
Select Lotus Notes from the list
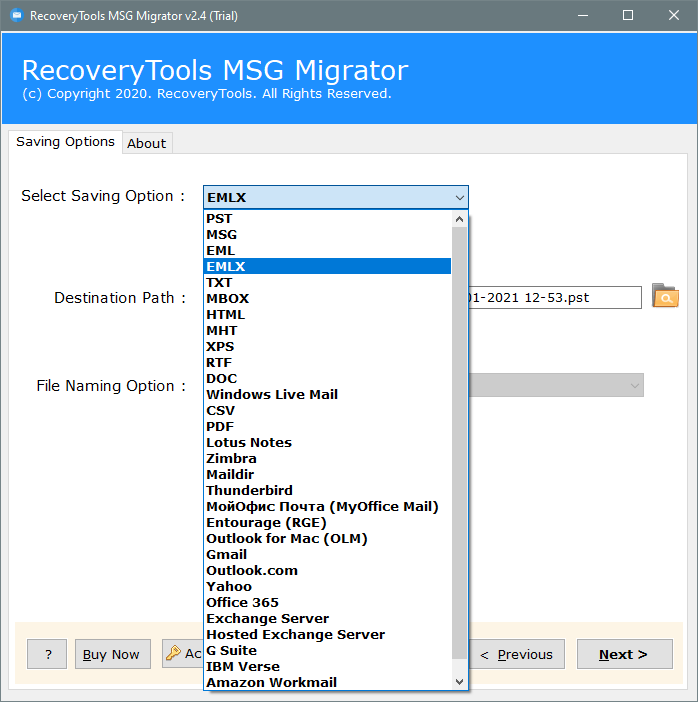(x=327, y=442)
